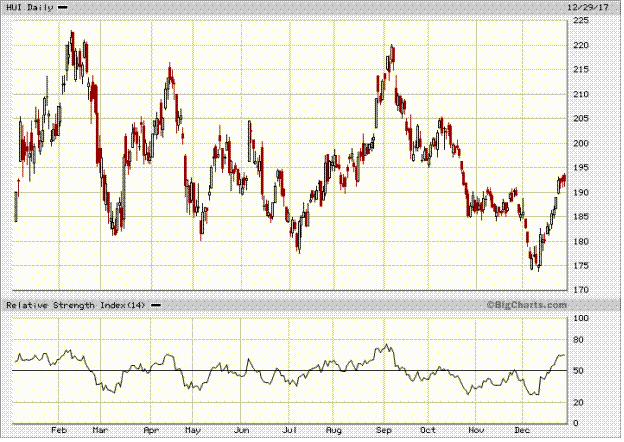The height and width of the screenshot is (442, 624).
Task: Click the 100 label on RSI axis
Action: click(x=581, y=318)
